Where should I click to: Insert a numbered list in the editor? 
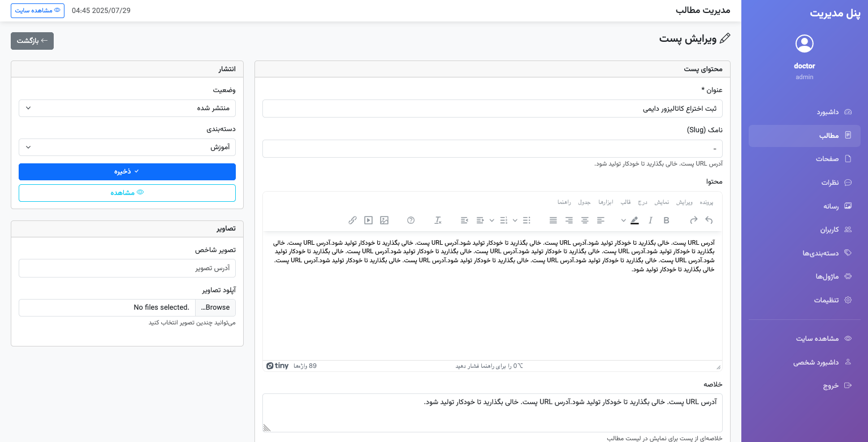point(504,220)
